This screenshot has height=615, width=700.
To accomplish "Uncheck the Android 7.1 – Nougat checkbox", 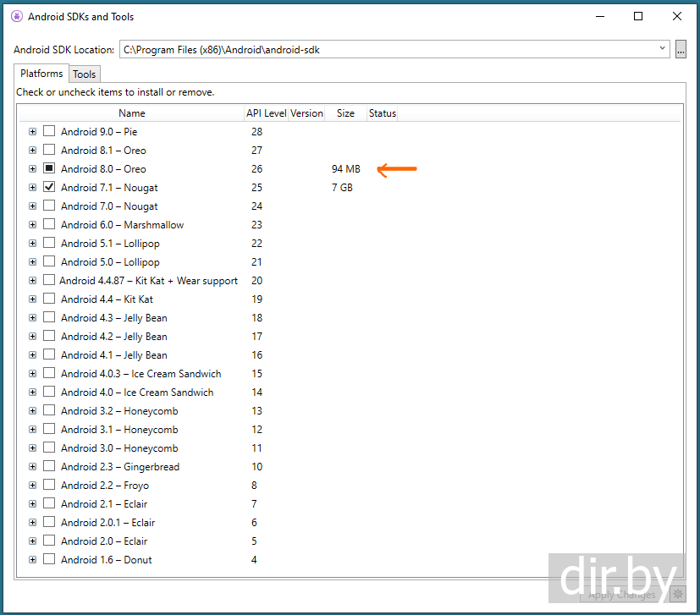I will [49, 187].
